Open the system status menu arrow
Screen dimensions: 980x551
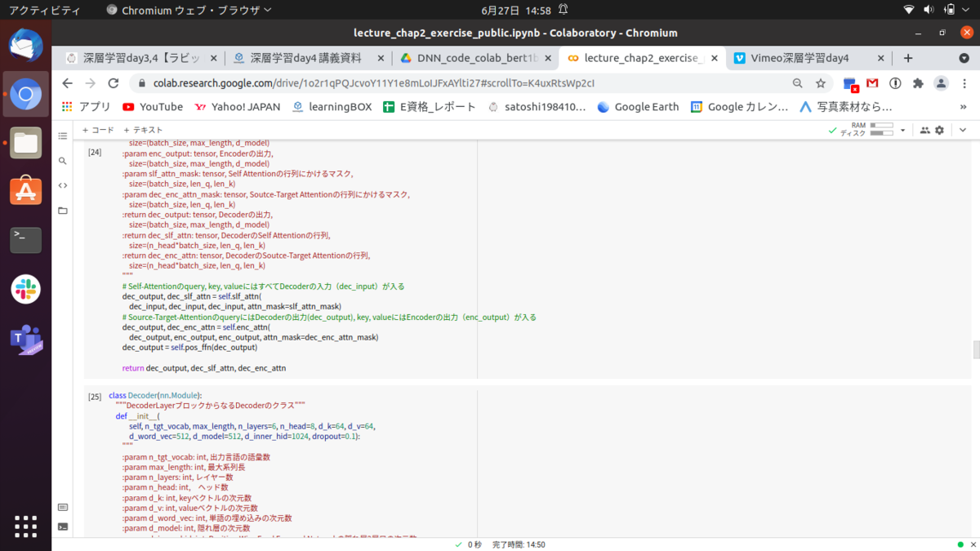tap(965, 11)
